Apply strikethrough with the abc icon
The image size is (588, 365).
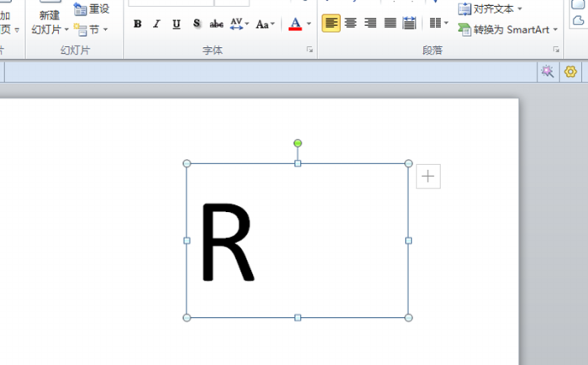(x=216, y=24)
